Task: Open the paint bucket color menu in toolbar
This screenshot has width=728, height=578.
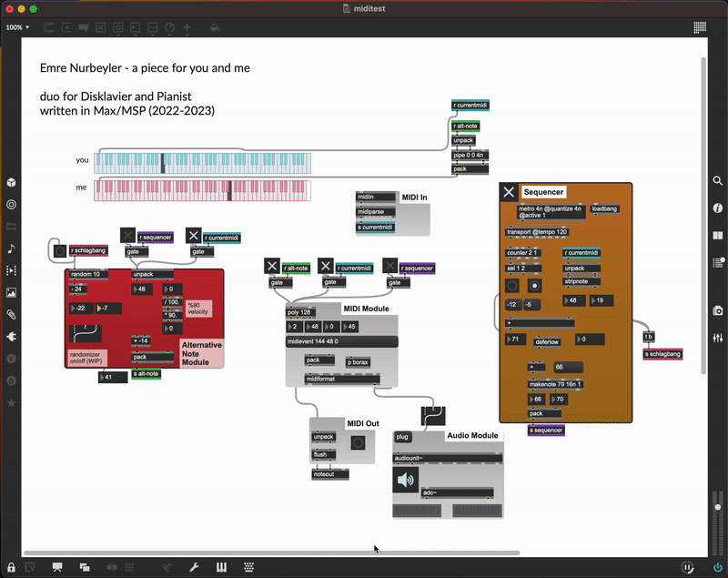Action: click(x=215, y=27)
